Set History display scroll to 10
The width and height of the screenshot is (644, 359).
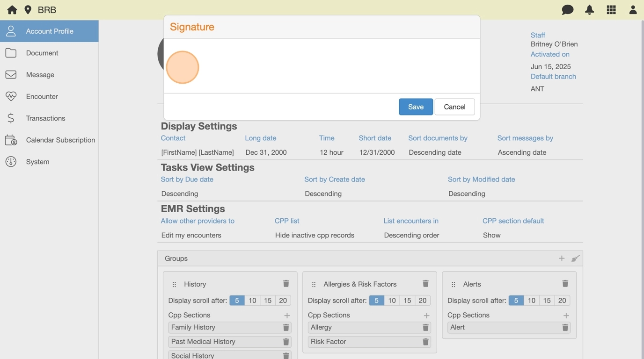point(252,301)
